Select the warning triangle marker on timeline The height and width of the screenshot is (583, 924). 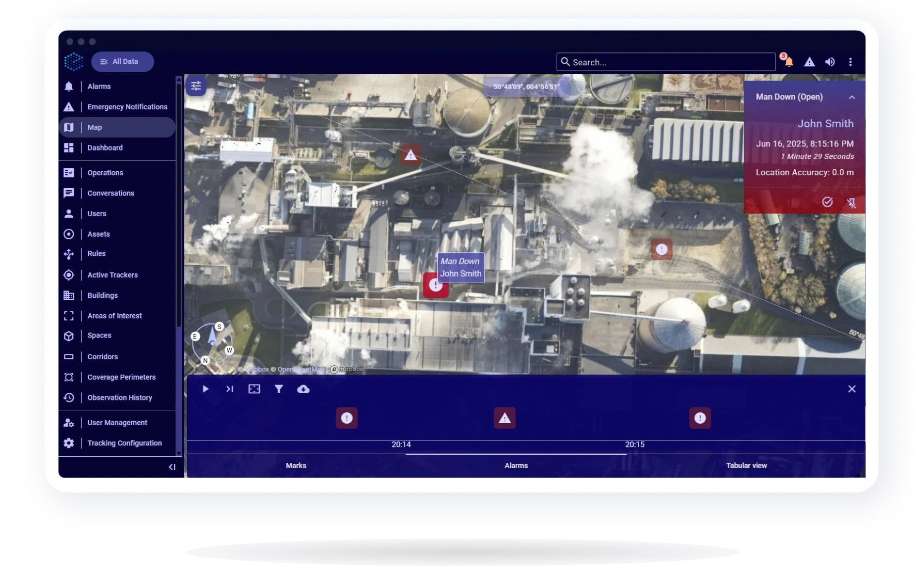[505, 418]
